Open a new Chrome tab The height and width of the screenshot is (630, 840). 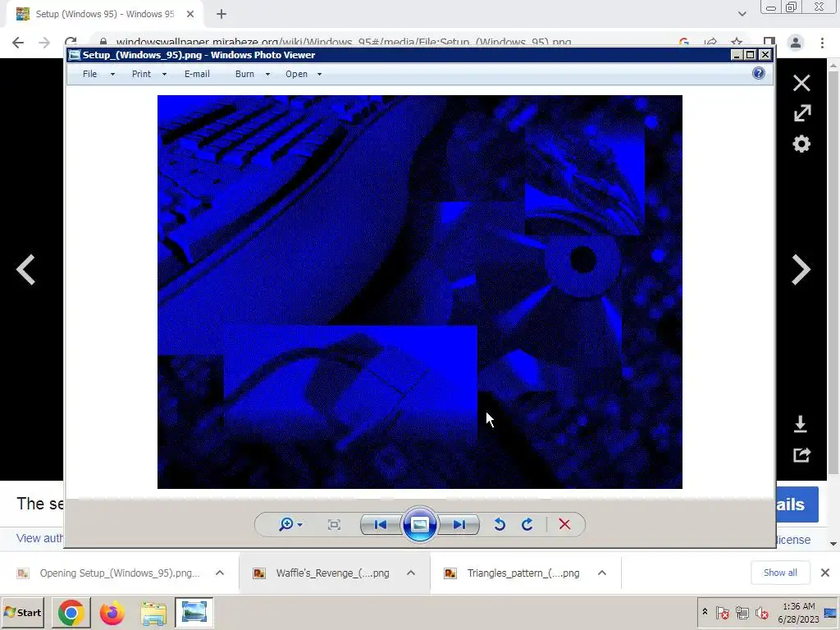pyautogui.click(x=221, y=14)
